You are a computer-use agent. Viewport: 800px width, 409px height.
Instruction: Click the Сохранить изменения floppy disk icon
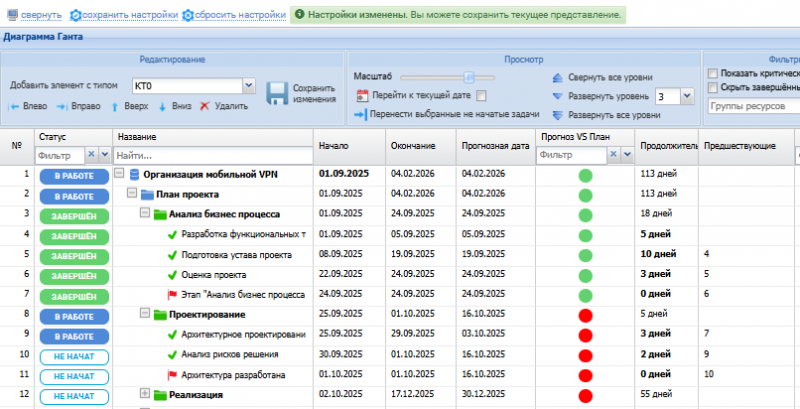click(277, 94)
